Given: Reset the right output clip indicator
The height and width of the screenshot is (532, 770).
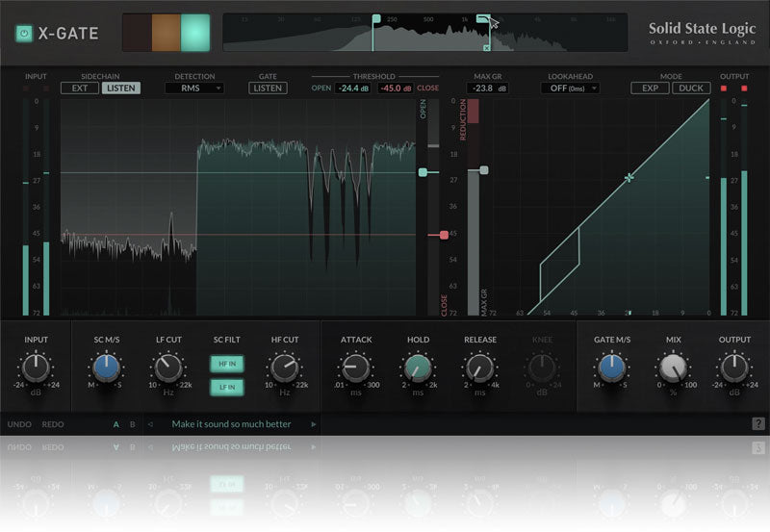Looking at the screenshot, I should tap(744, 89).
